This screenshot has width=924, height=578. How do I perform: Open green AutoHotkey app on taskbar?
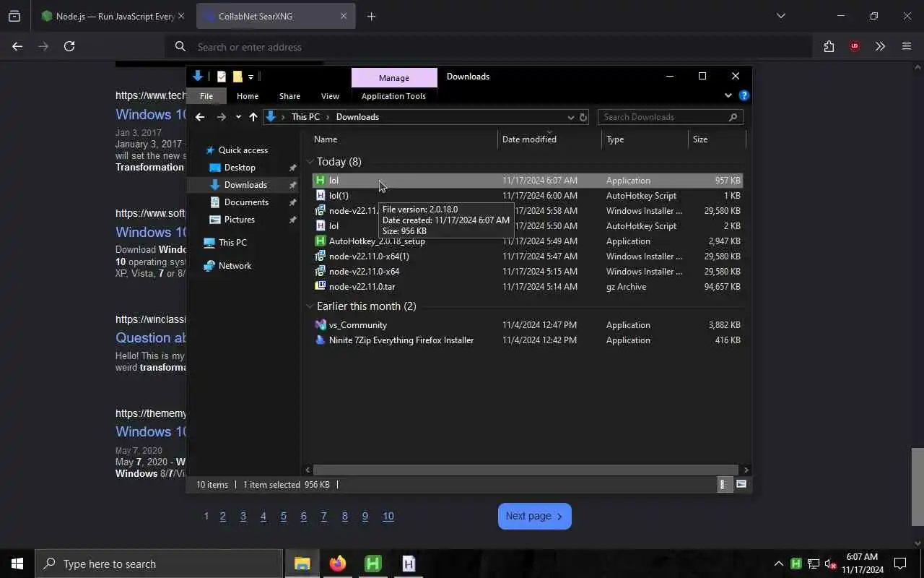click(x=372, y=564)
